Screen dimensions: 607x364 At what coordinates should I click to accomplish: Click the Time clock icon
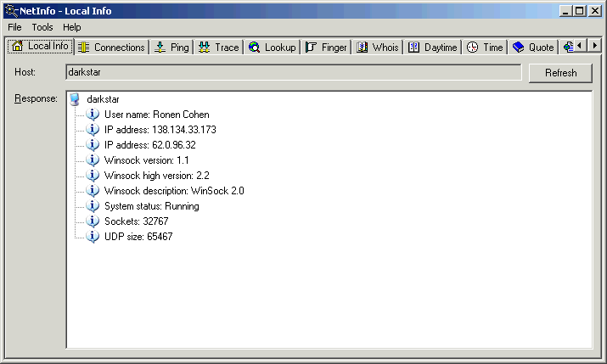472,48
